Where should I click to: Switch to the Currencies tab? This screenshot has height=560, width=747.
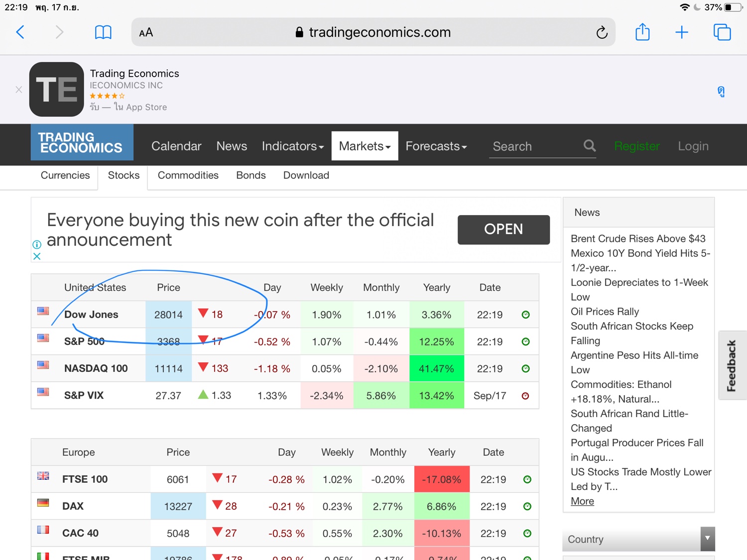(x=65, y=175)
